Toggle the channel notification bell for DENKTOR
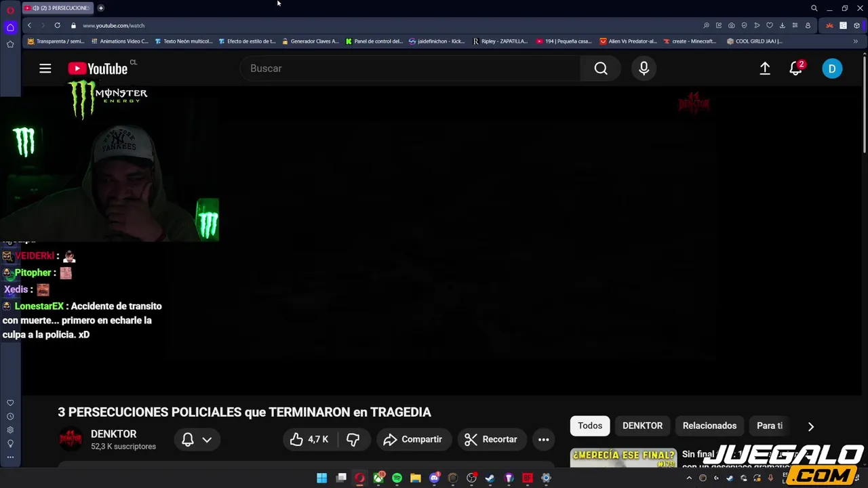This screenshot has width=868, height=488. (188, 439)
